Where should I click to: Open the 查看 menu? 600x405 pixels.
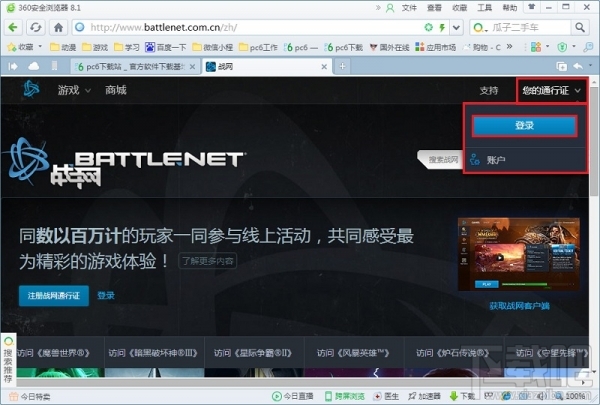point(434,8)
